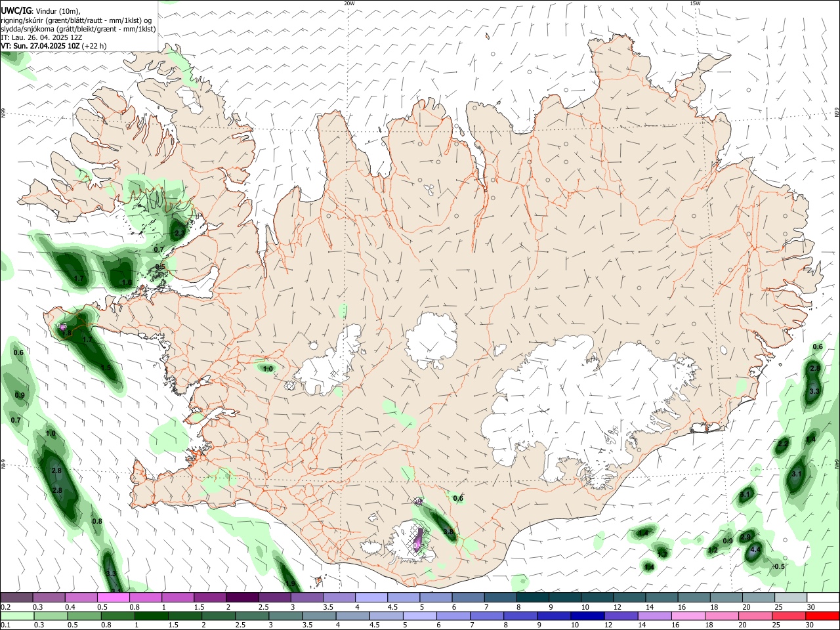Pick the purple lower swatch between 12 and 14
The image size is (840, 630).
point(621,616)
